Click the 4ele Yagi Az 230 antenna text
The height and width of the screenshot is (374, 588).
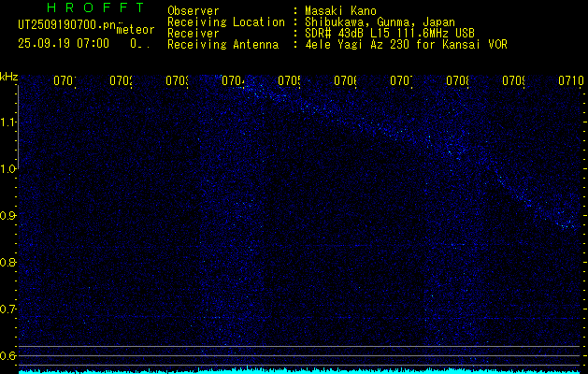click(x=406, y=45)
